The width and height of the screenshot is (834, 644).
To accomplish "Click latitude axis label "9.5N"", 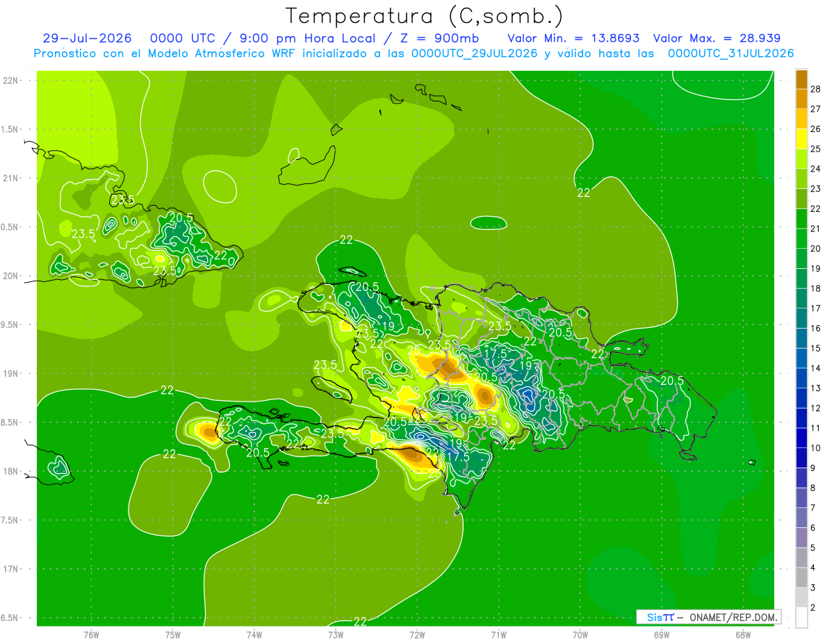I will pyautogui.click(x=10, y=324).
